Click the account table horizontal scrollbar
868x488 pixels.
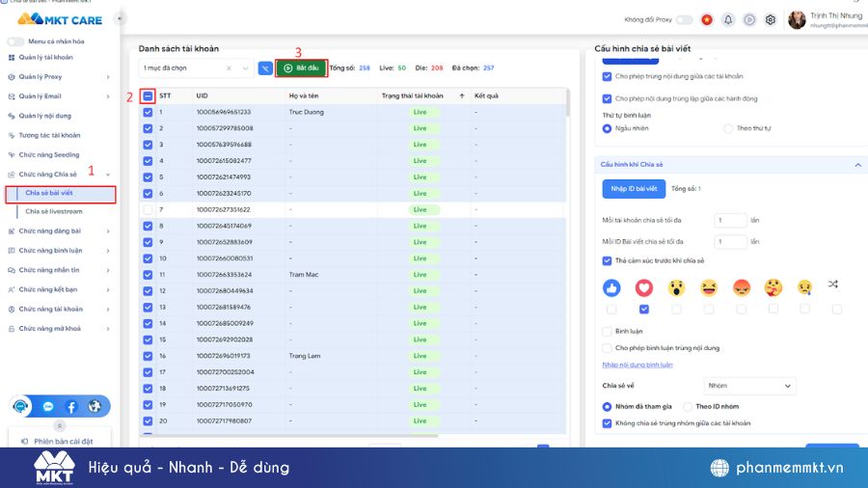tap(290, 435)
